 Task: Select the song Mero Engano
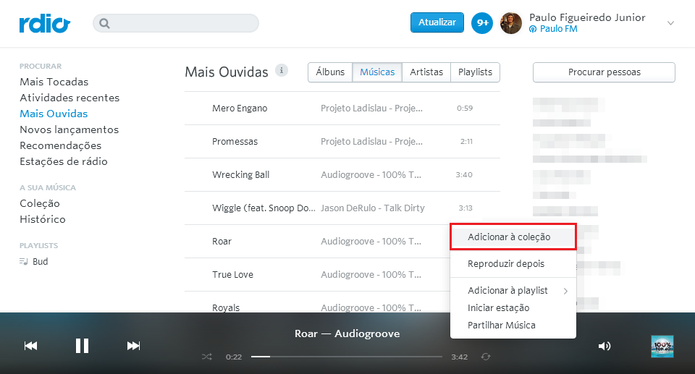click(240, 108)
